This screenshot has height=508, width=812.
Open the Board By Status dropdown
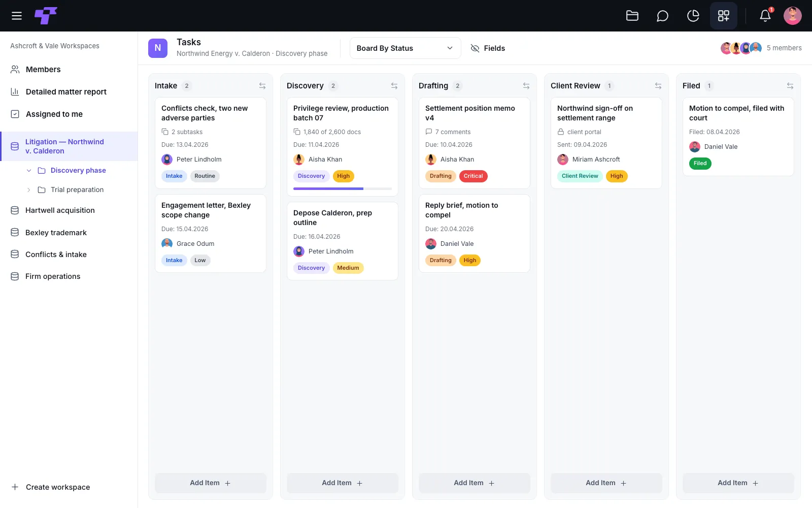tap(405, 48)
